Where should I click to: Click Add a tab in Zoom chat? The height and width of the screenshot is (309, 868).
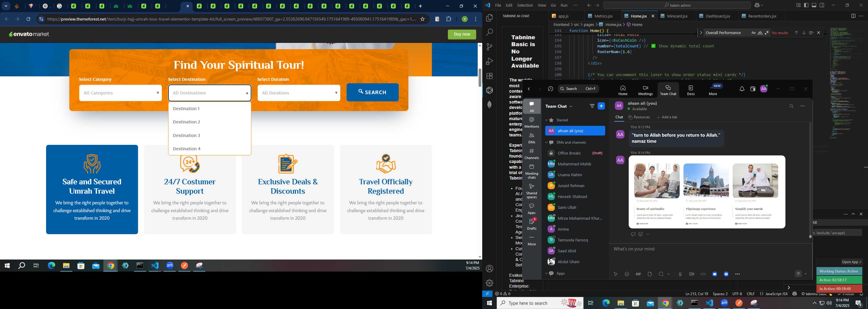(667, 117)
